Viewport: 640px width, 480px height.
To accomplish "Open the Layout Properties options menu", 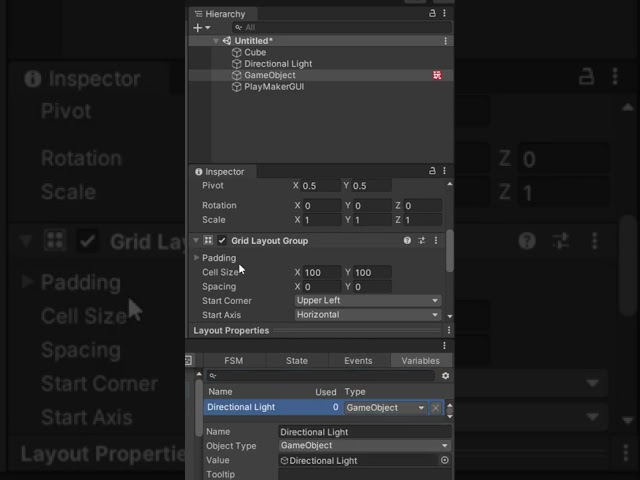I will pyautogui.click(x=449, y=330).
